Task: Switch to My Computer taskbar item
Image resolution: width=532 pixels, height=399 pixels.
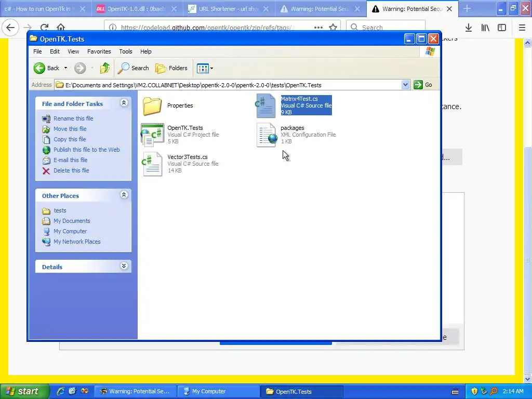Action: point(219,392)
